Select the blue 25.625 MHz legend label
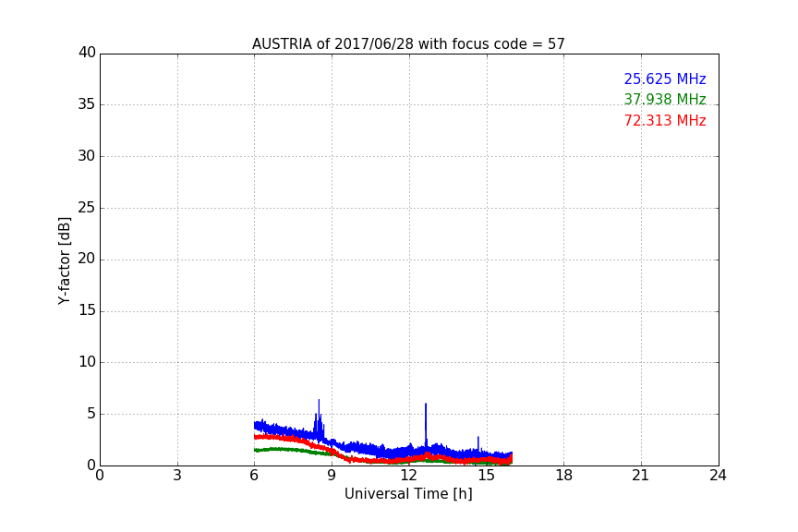Image resolution: width=798 pixels, height=532 pixels. point(665,79)
